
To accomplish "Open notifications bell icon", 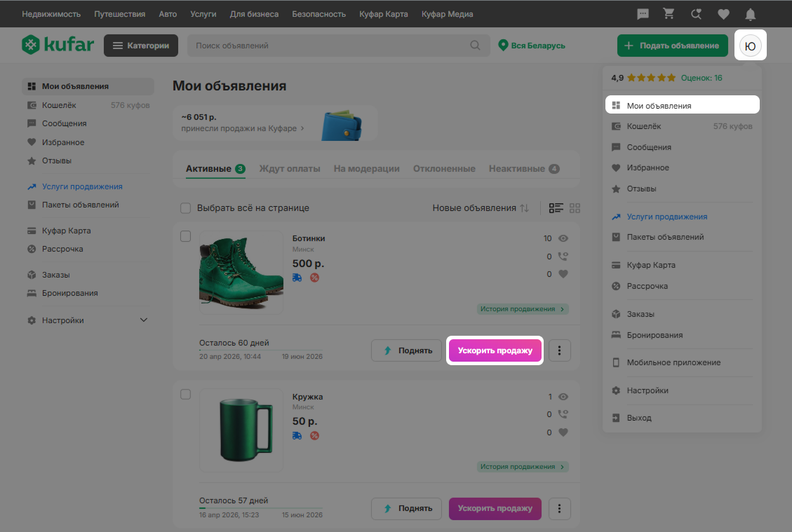I will (x=750, y=14).
